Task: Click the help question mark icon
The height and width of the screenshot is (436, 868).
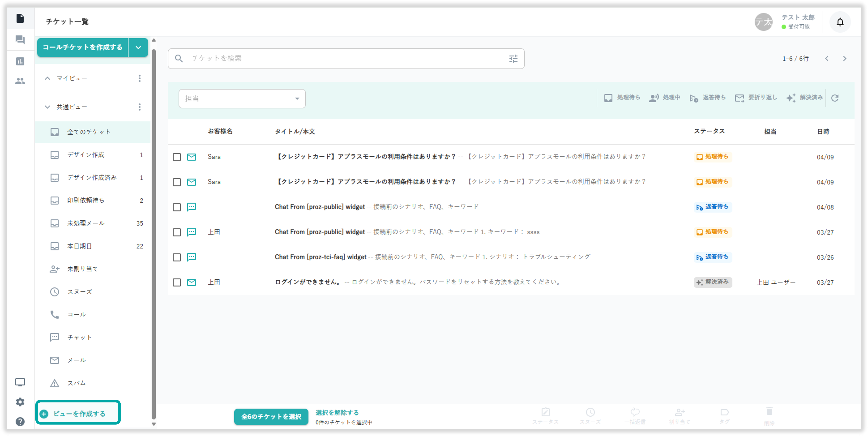Action: [x=20, y=421]
